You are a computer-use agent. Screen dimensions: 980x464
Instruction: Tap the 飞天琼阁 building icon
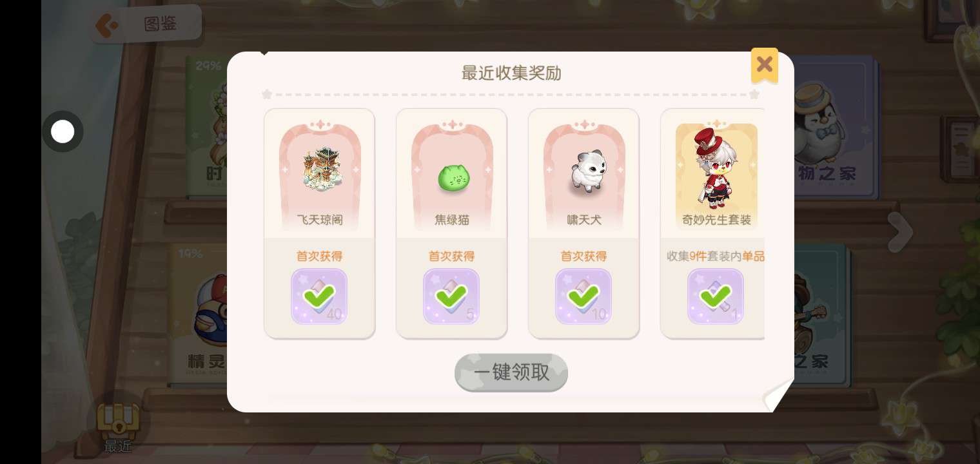click(320, 169)
